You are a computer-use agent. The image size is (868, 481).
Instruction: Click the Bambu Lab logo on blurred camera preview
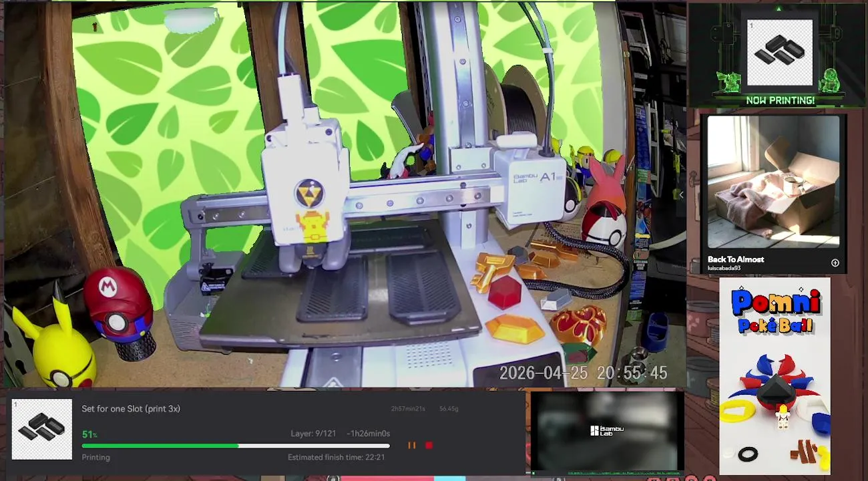pyautogui.click(x=606, y=430)
